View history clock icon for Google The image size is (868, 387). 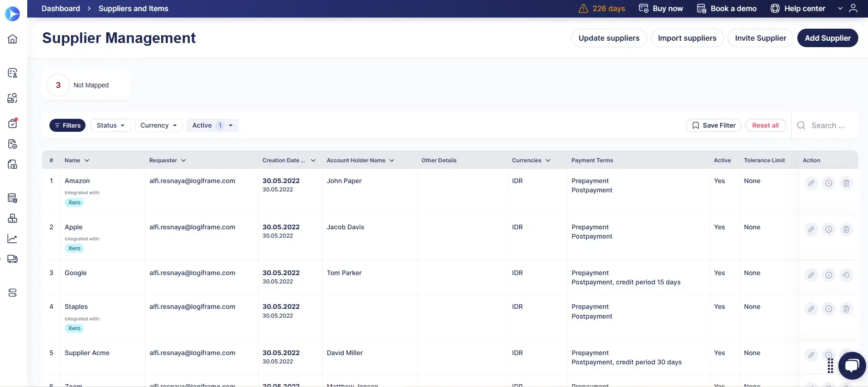829,275
